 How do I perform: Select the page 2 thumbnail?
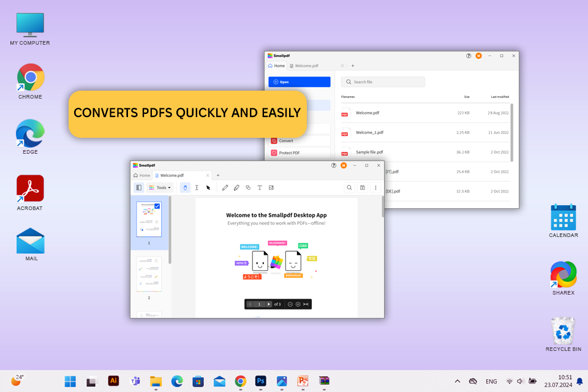pyautogui.click(x=149, y=274)
